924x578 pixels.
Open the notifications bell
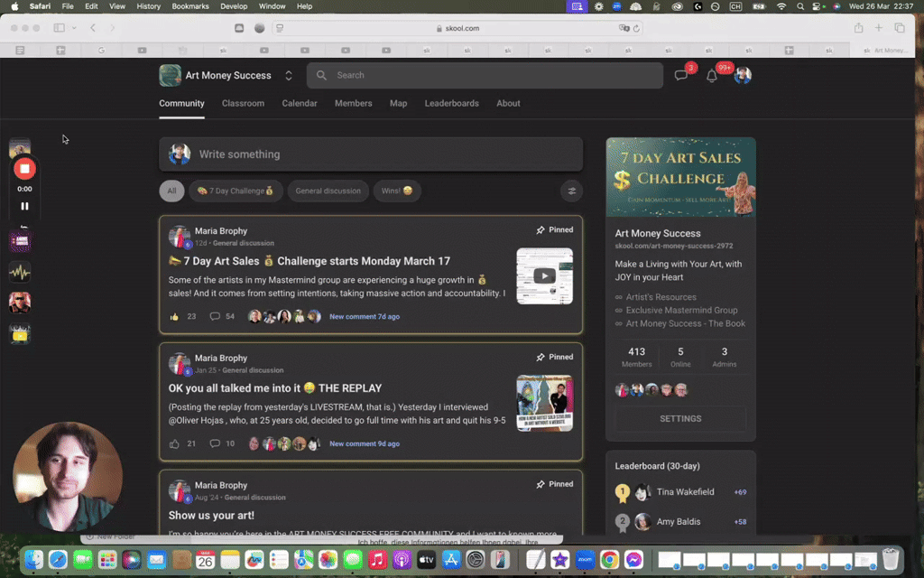pos(712,76)
